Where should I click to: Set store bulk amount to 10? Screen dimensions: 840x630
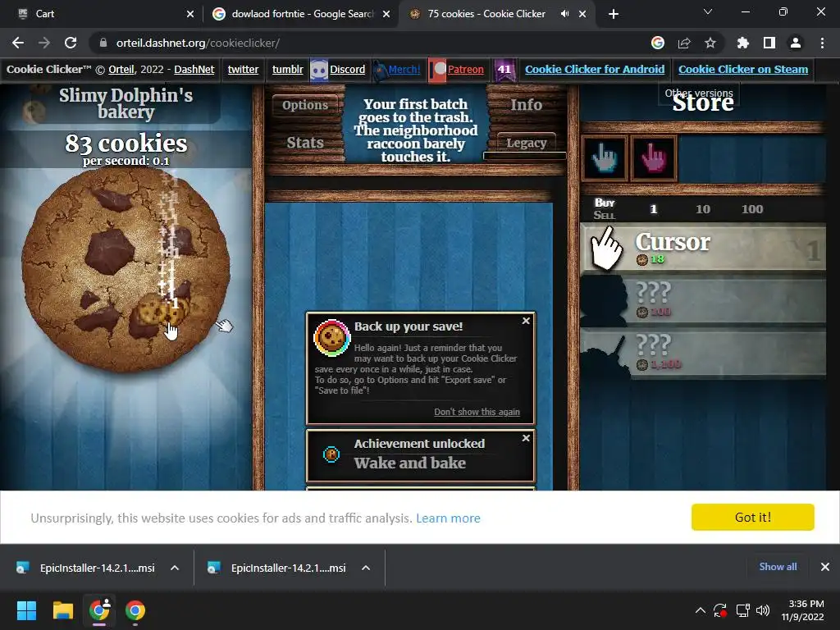[x=703, y=209]
